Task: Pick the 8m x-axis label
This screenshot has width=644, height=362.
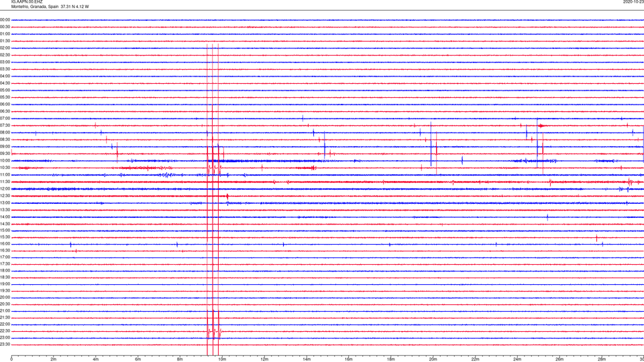Action: [180, 359]
